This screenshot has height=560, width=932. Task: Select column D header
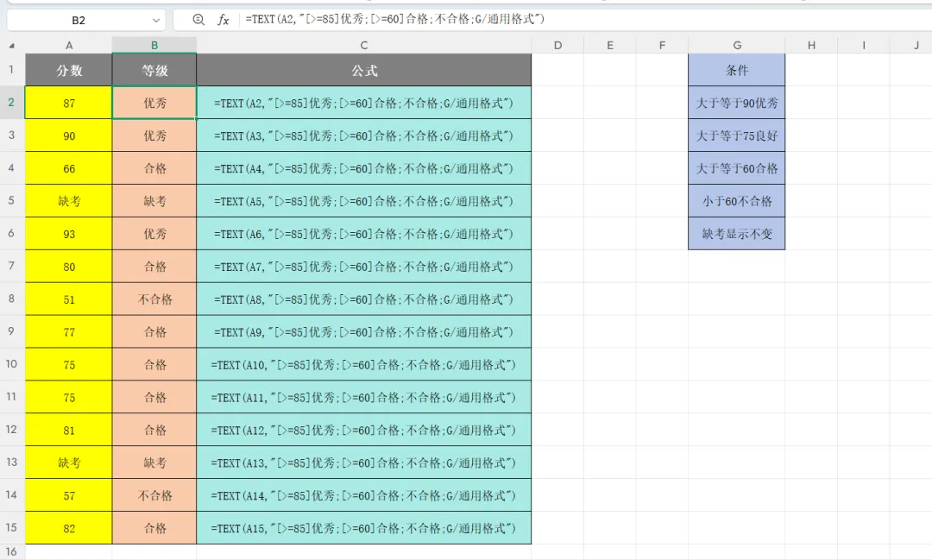pos(557,45)
